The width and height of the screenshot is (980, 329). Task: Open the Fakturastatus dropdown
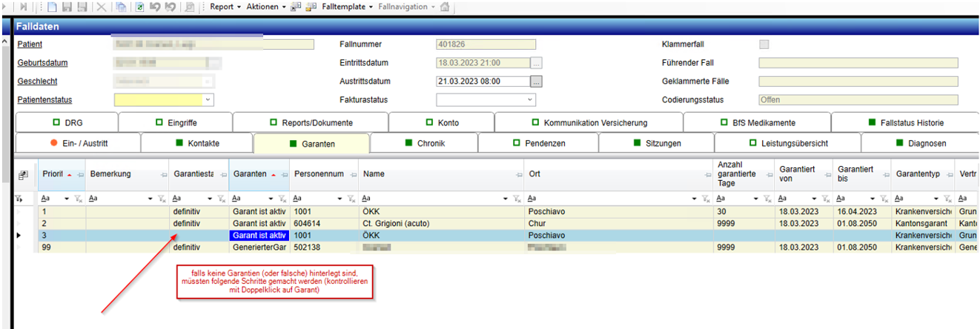coord(530,99)
